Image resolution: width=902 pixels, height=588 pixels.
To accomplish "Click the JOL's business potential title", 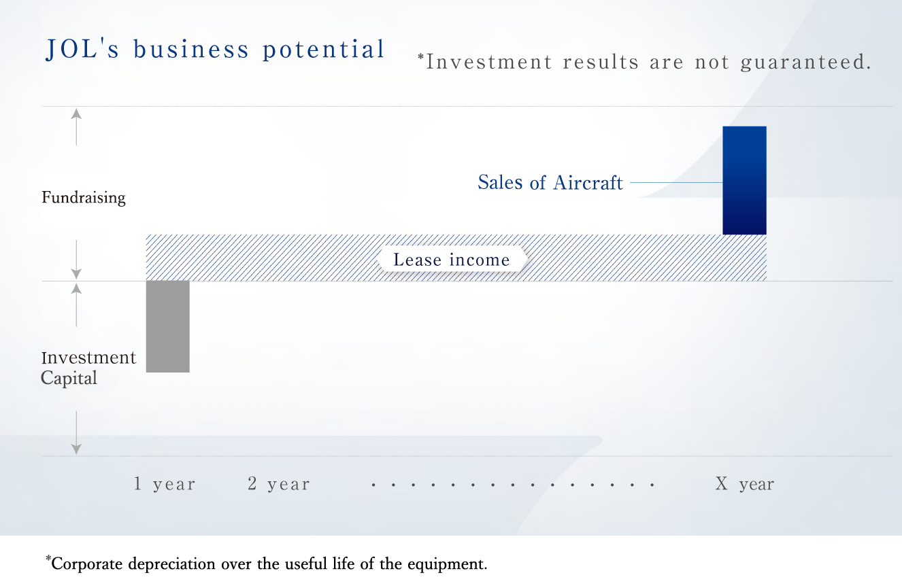I will (x=215, y=50).
